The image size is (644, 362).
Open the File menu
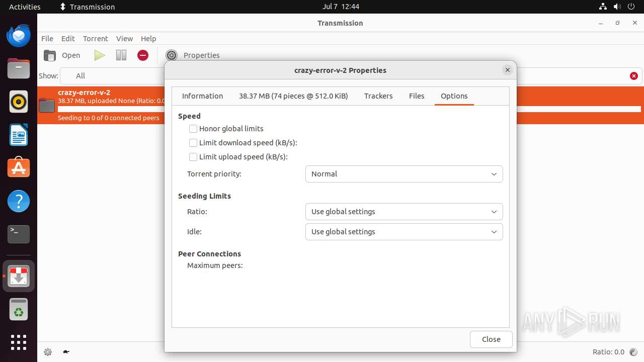click(47, 39)
